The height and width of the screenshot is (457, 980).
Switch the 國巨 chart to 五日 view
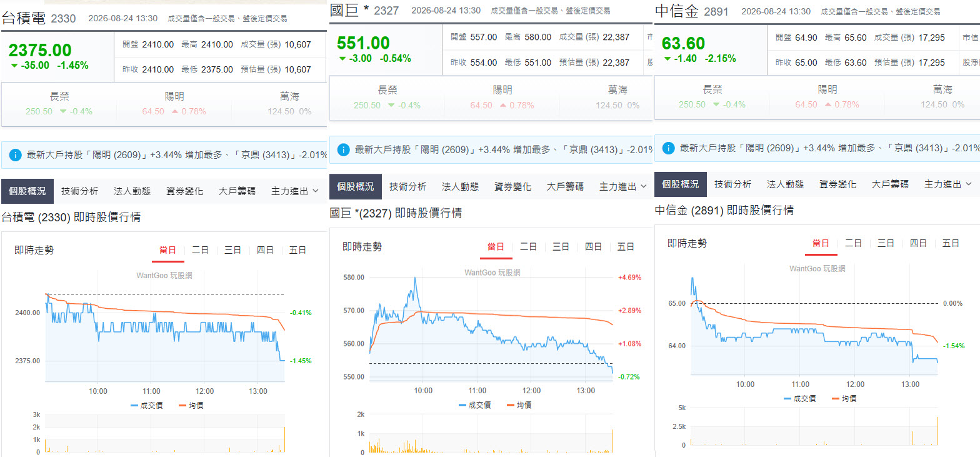click(x=626, y=247)
